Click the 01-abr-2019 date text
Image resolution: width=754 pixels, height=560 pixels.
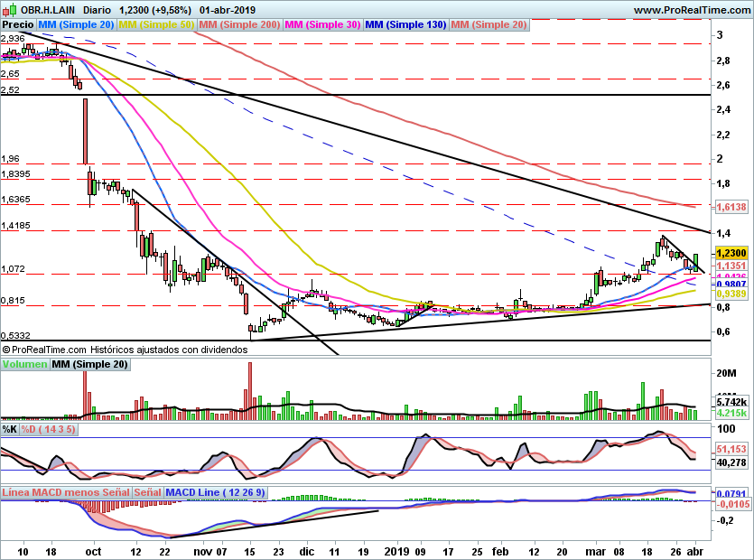tap(228, 10)
